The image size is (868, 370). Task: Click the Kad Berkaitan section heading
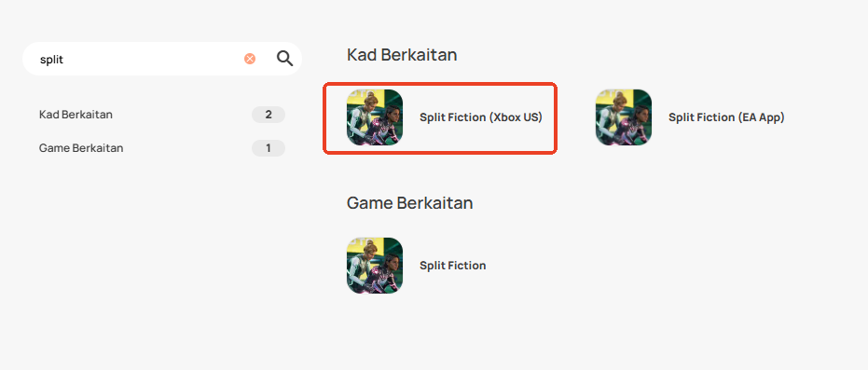point(402,55)
